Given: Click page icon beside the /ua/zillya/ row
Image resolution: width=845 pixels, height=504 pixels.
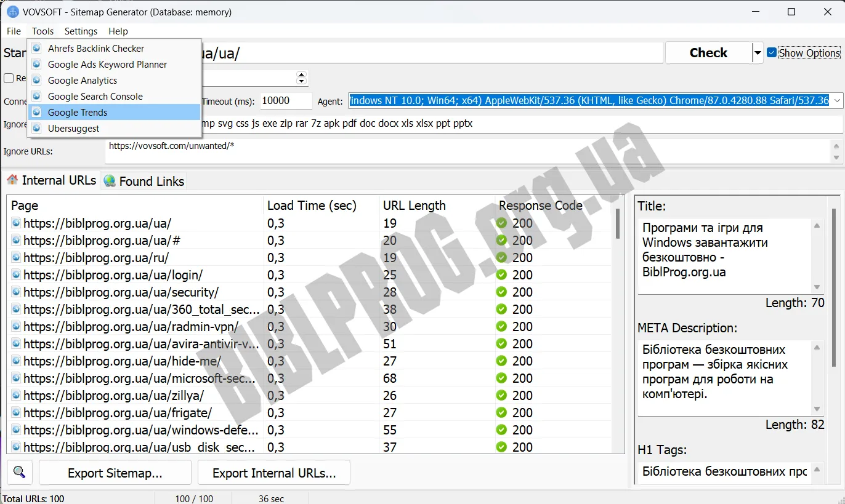Looking at the screenshot, I should click(16, 395).
